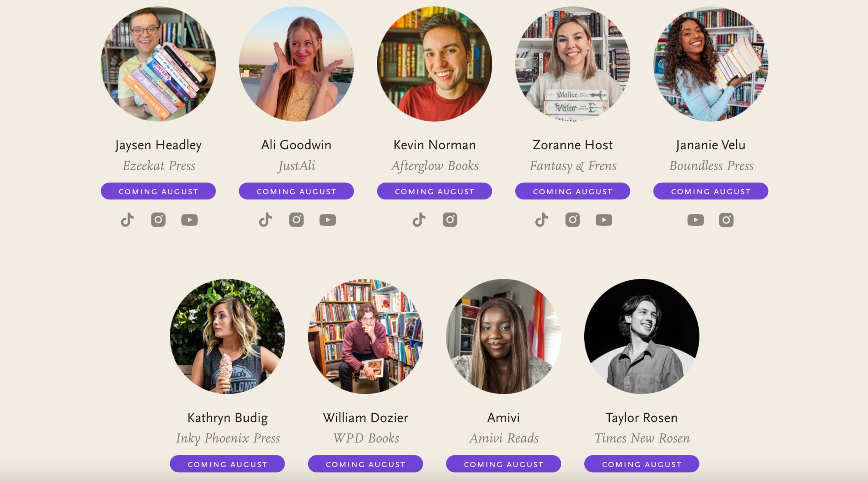
Task: Click Kevin Norman's TikTok icon
Action: (x=419, y=220)
